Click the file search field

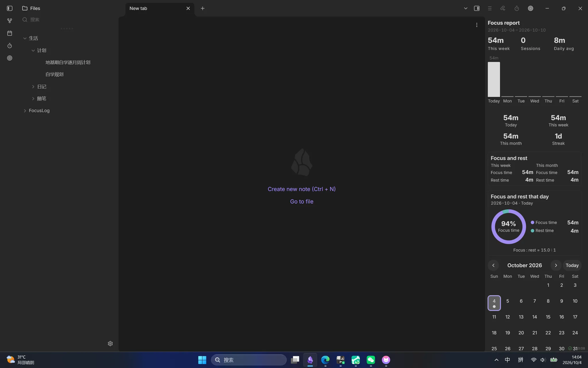67,20
